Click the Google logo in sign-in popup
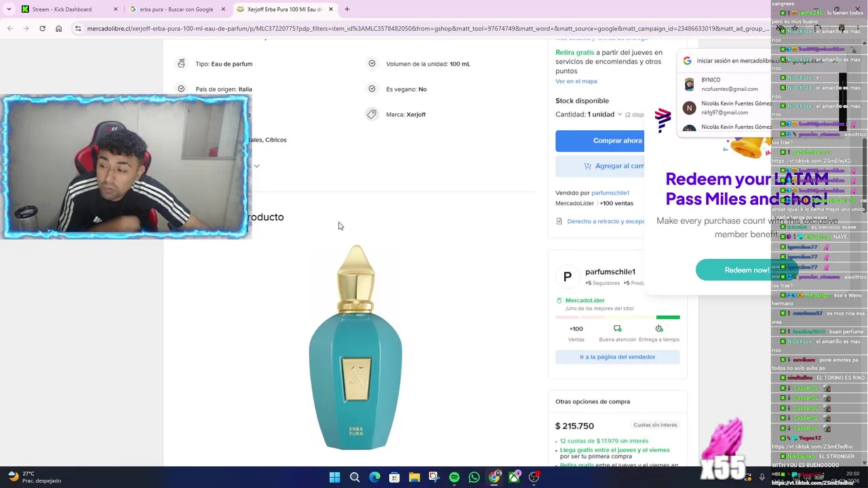868x488 pixels. [x=687, y=61]
